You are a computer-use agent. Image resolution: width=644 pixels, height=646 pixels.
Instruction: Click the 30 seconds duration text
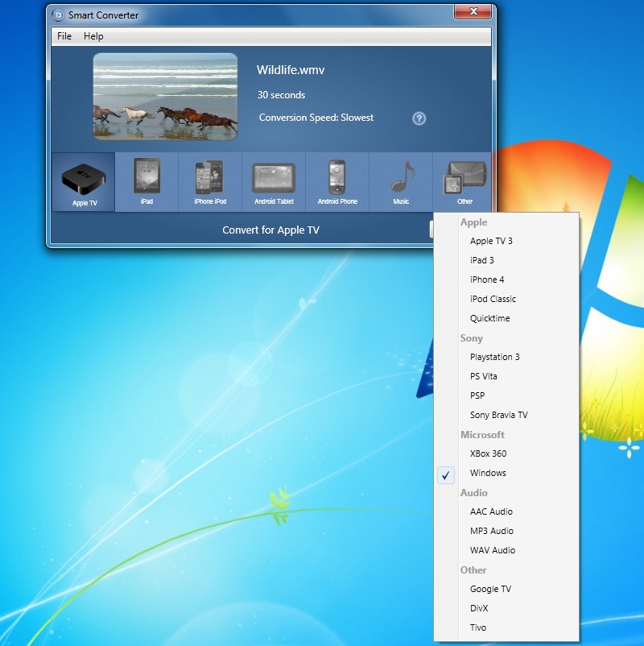[x=281, y=95]
